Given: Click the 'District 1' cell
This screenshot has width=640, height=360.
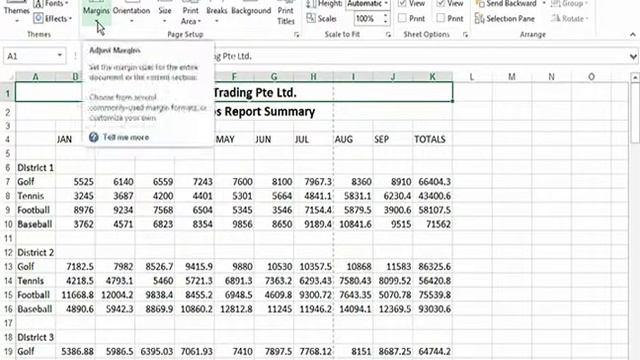Looking at the screenshot, I should tap(36, 167).
